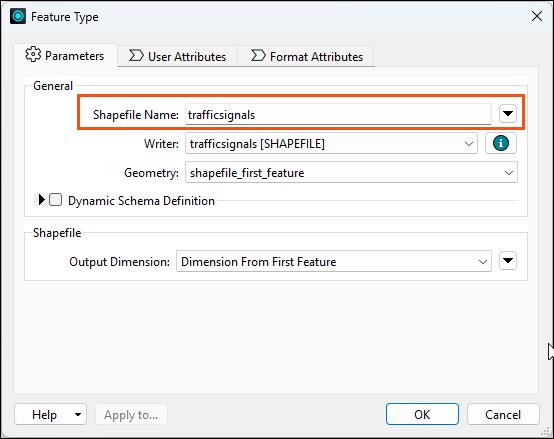Viewport: 554px width, 439px height.
Task: Click the FME app icon in title bar
Action: [18, 16]
